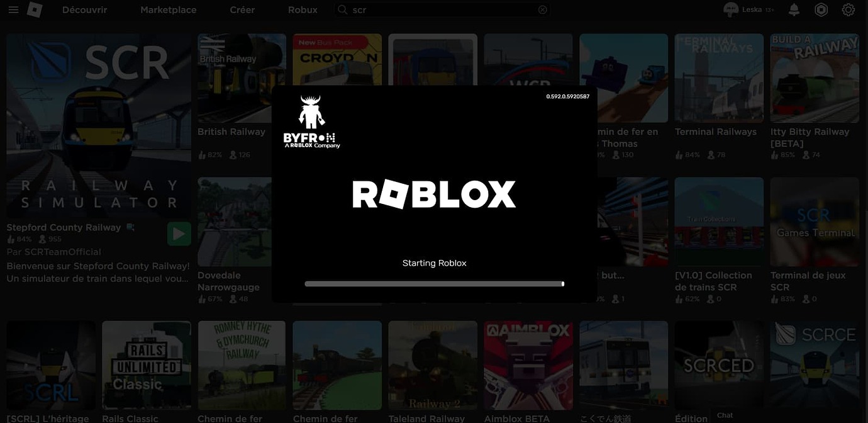Switch to the Créer section
Image resolution: width=868 pixels, height=423 pixels.
click(x=242, y=9)
